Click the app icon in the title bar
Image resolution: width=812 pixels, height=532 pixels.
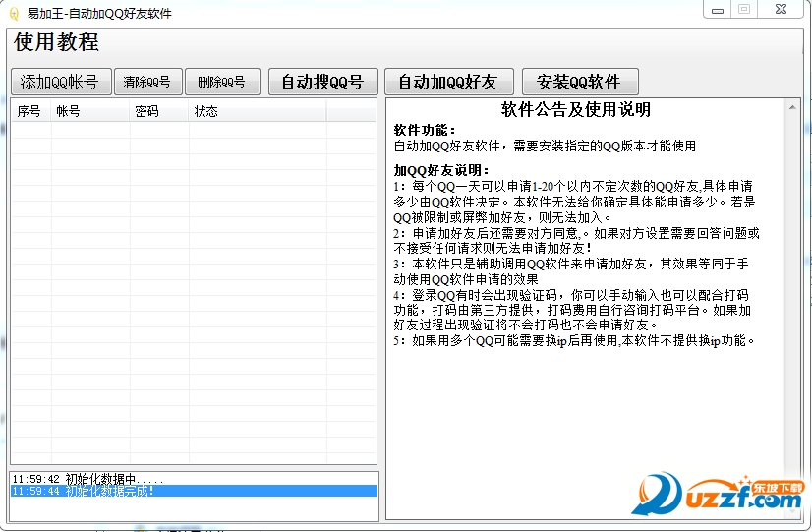(x=15, y=14)
